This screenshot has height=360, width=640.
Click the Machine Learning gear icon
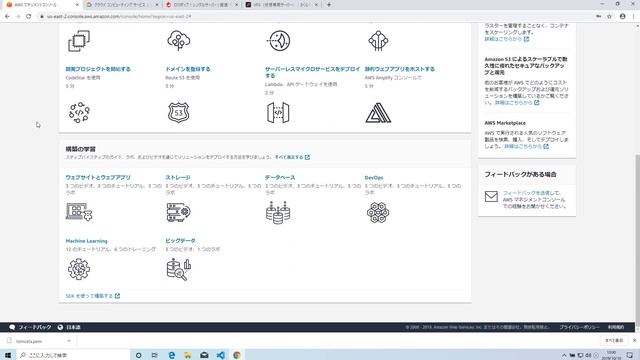click(x=79, y=269)
